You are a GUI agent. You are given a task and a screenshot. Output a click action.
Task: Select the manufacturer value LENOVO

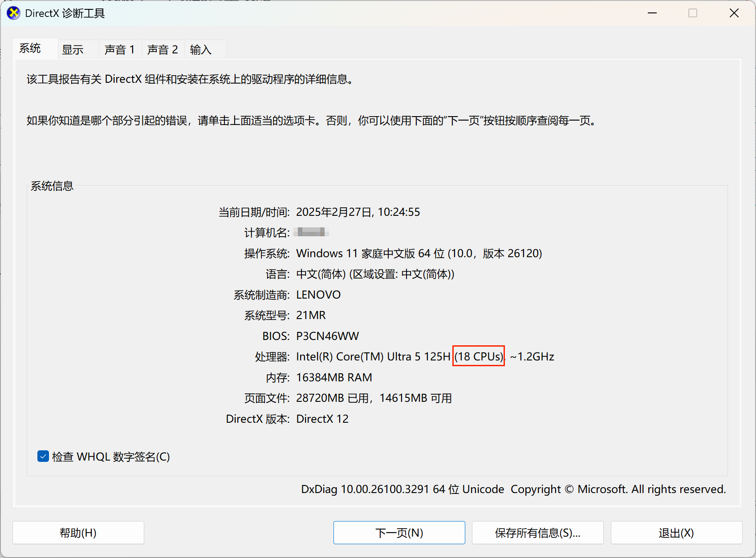[318, 295]
